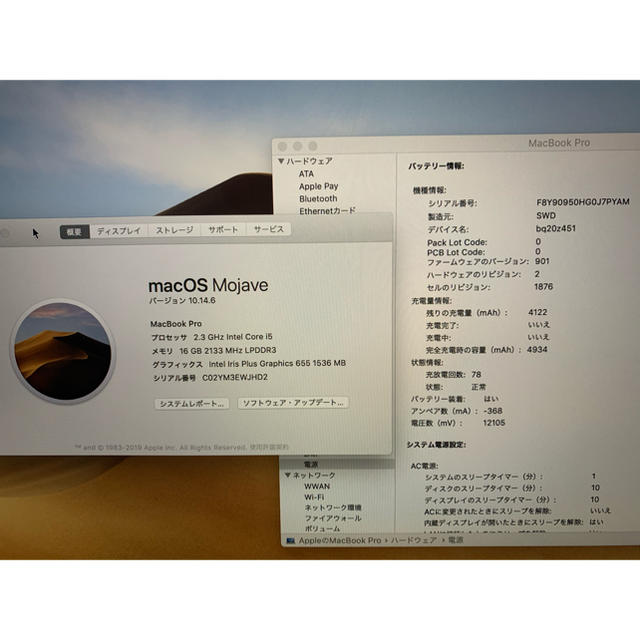Click cycle count value 78
The width and height of the screenshot is (640, 640).
[x=476, y=374]
